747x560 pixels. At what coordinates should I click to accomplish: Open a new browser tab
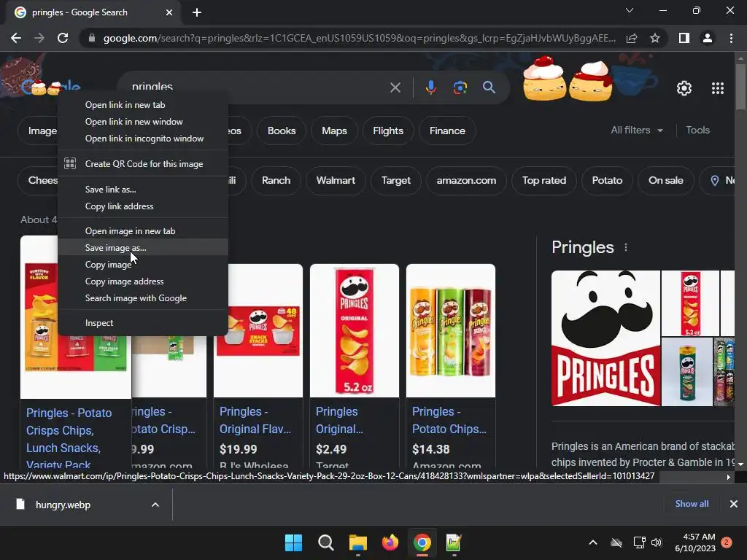coord(197,12)
